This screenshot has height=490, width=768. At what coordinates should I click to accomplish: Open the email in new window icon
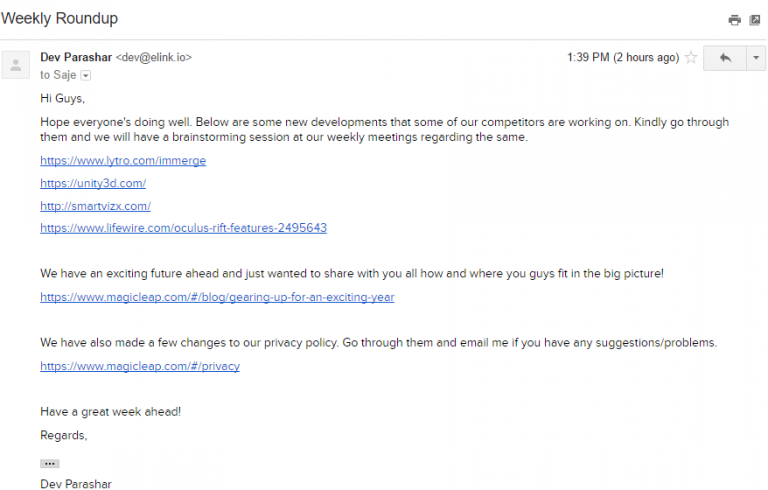755,20
